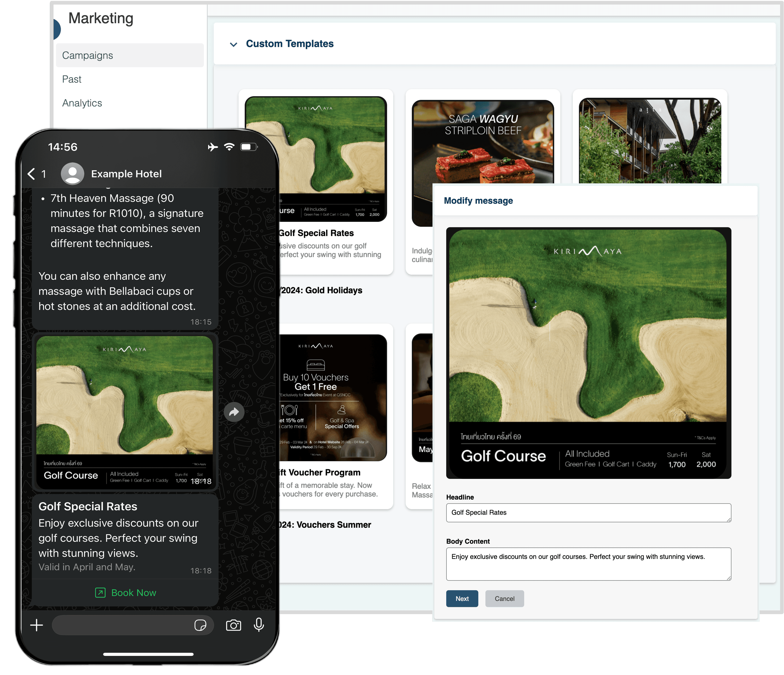The width and height of the screenshot is (784, 675).
Task: Open Analytics in the Marketing sidebar
Action: pyautogui.click(x=82, y=103)
